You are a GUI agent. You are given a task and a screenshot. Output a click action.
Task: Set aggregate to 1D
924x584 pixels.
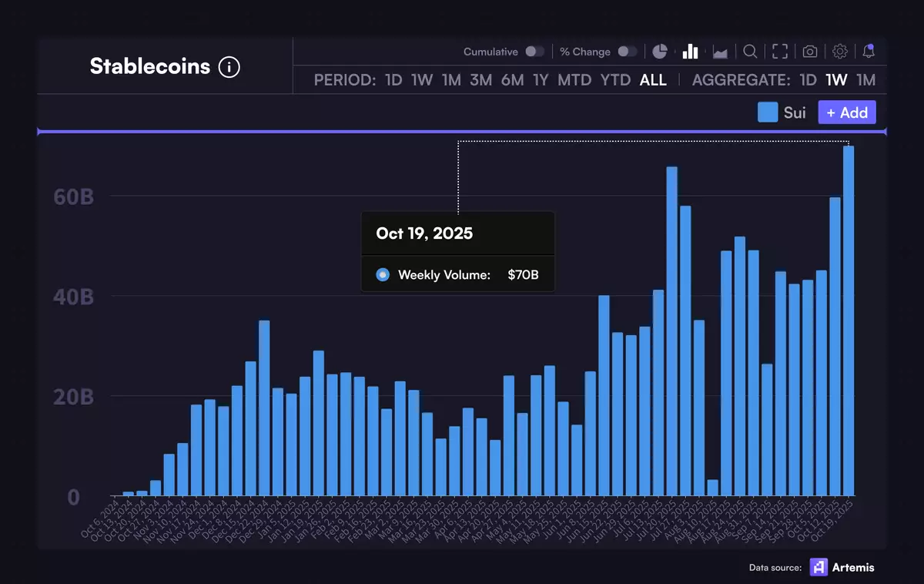coord(808,80)
